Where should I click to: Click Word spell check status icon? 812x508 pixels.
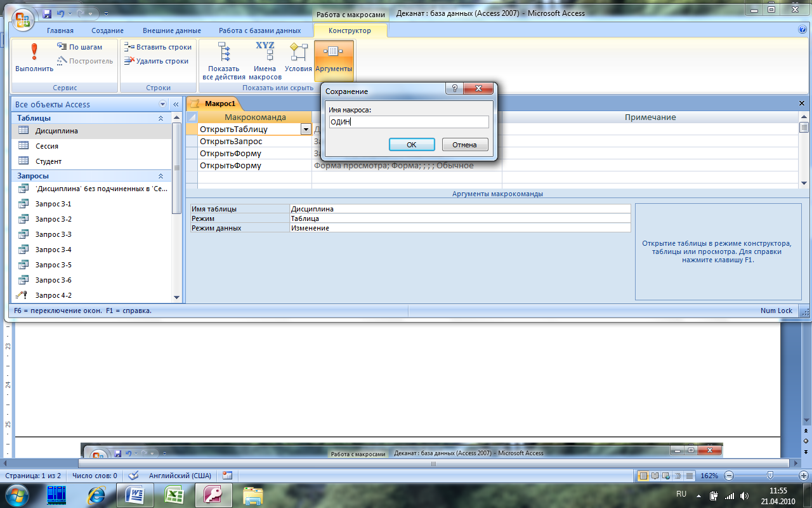[134, 475]
